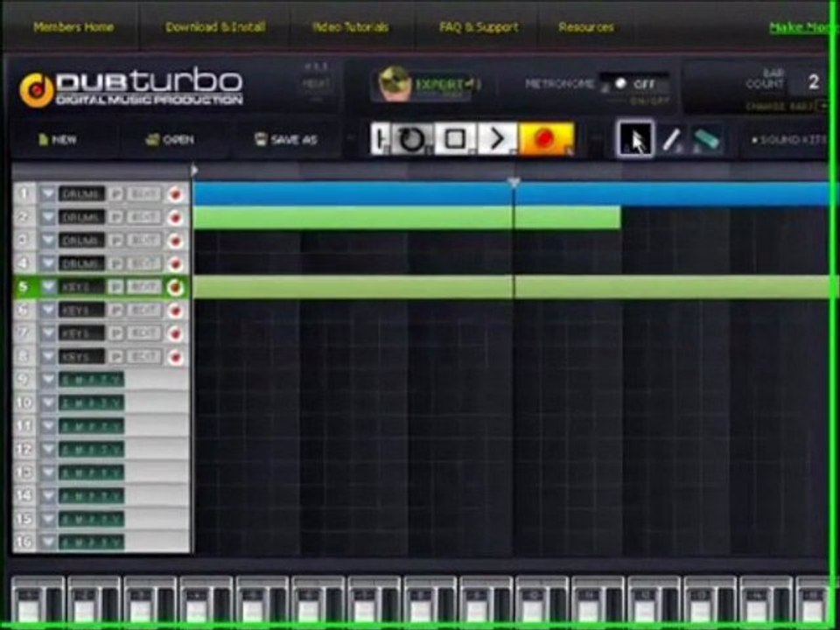Open Video Tutorials
This screenshot has height=630, width=840.
(350, 27)
